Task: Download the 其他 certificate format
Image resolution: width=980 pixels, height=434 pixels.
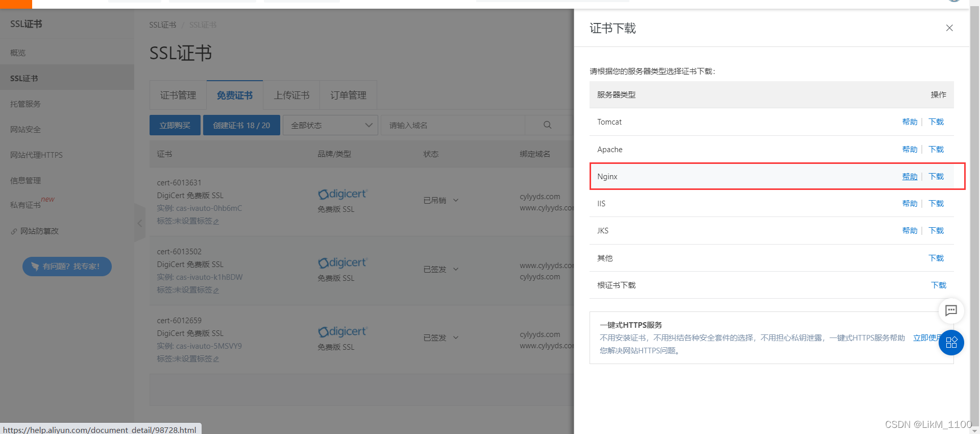Action: pos(936,258)
